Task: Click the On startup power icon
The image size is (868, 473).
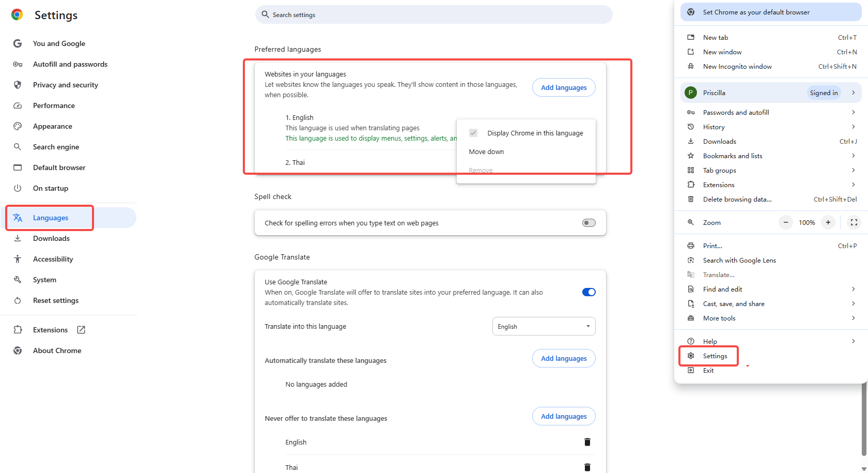Action: point(17,188)
